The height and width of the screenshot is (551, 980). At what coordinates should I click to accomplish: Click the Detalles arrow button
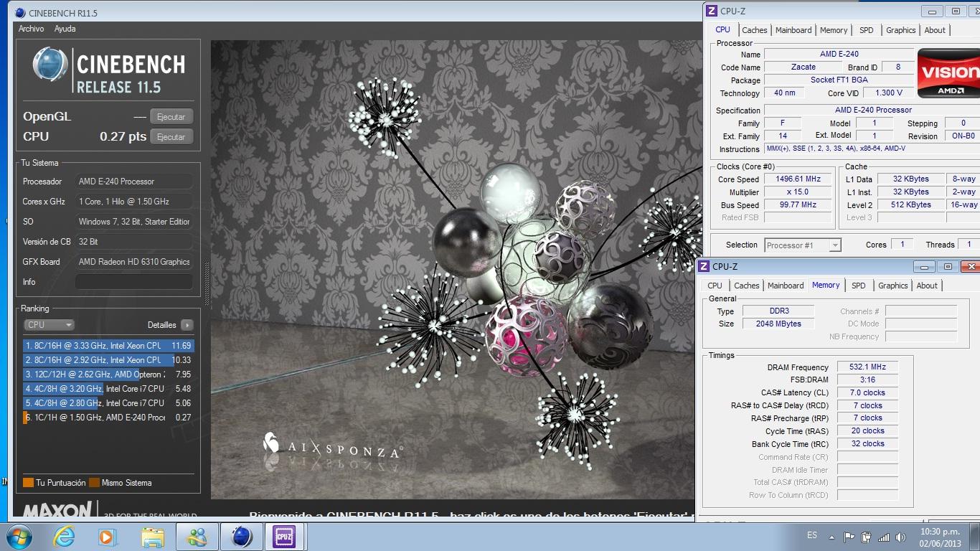click(187, 325)
